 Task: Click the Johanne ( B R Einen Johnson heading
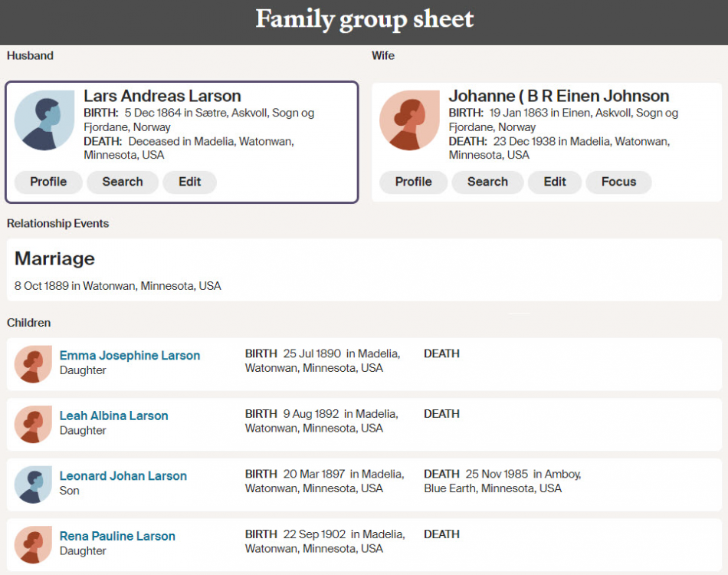[x=559, y=96]
